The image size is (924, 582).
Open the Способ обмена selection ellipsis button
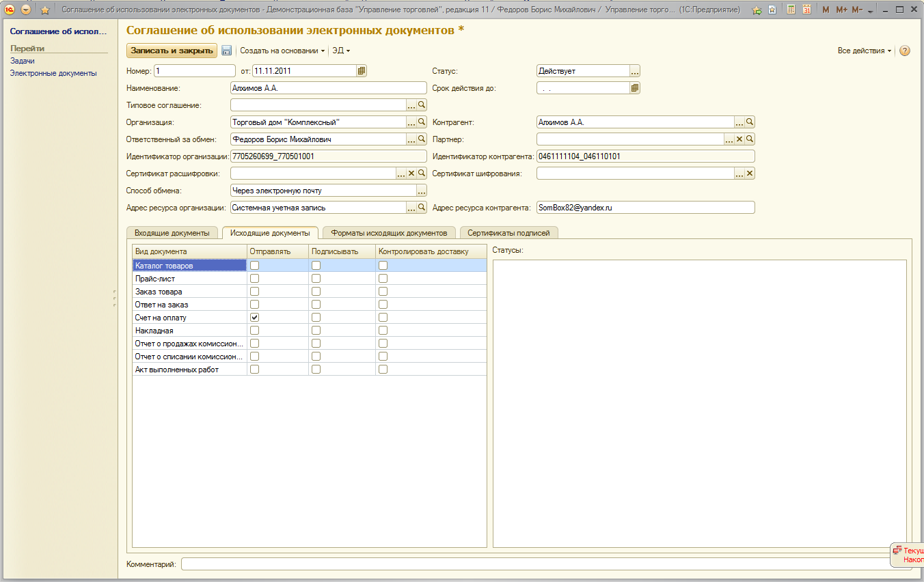click(422, 191)
